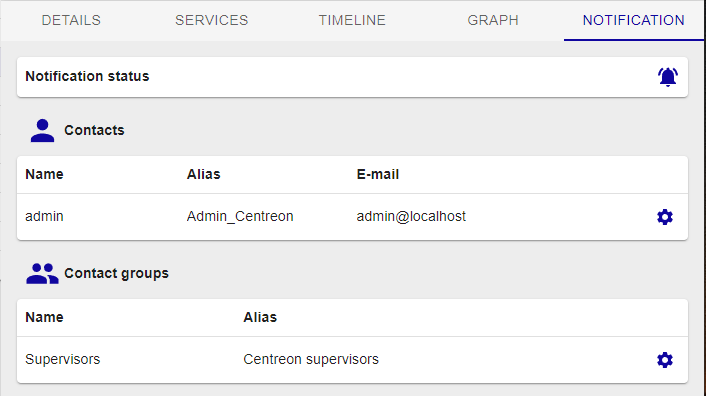Select the admin contact name

(x=44, y=216)
